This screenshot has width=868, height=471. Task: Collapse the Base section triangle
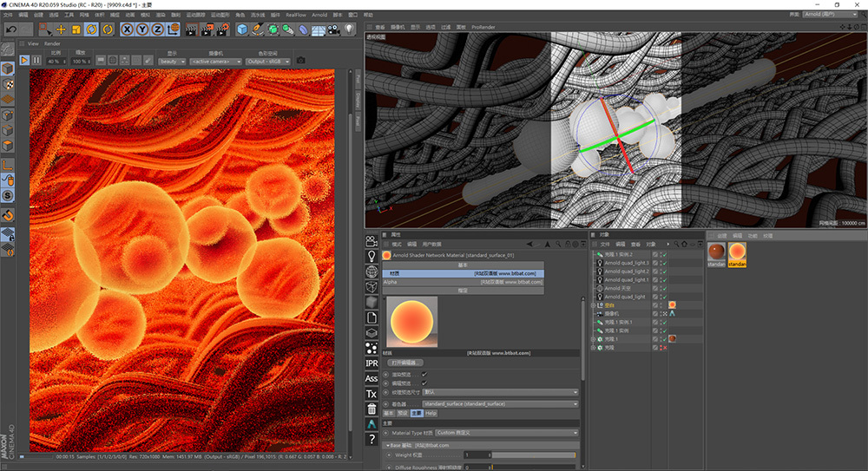pos(387,446)
